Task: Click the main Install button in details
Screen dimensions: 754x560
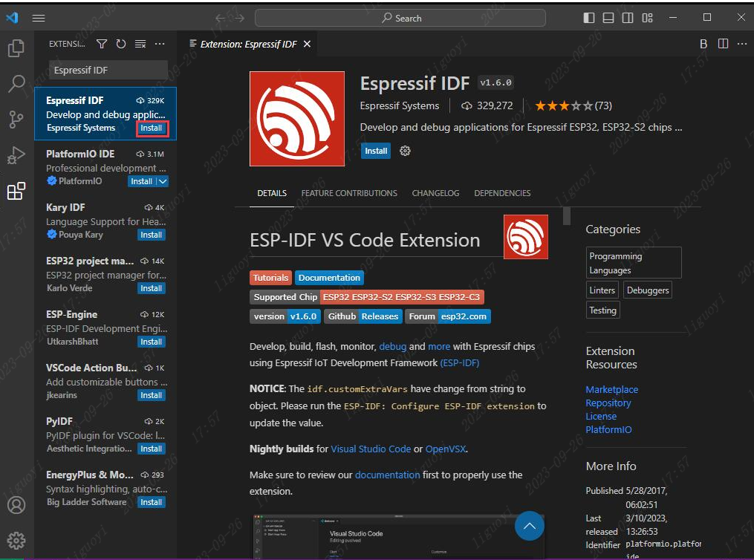Action: pyautogui.click(x=376, y=151)
